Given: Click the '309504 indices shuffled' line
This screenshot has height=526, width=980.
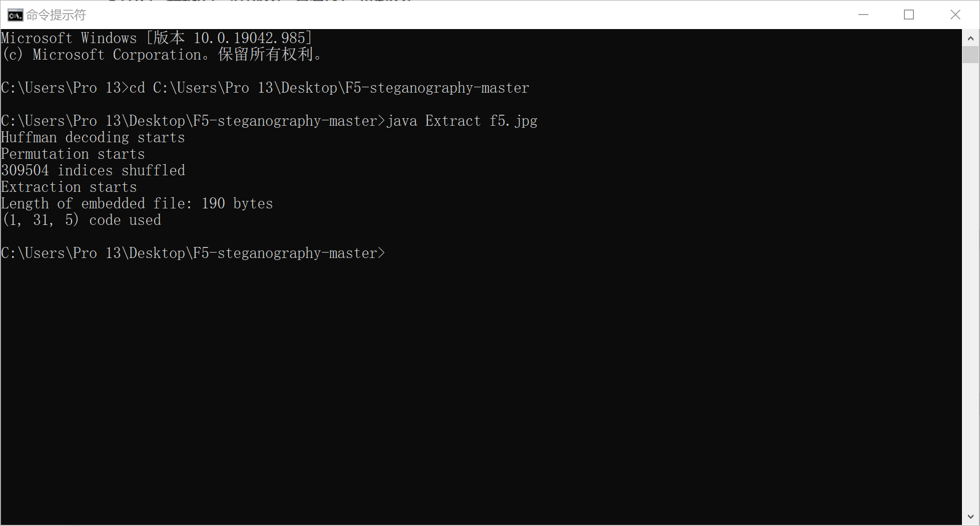Looking at the screenshot, I should [93, 170].
